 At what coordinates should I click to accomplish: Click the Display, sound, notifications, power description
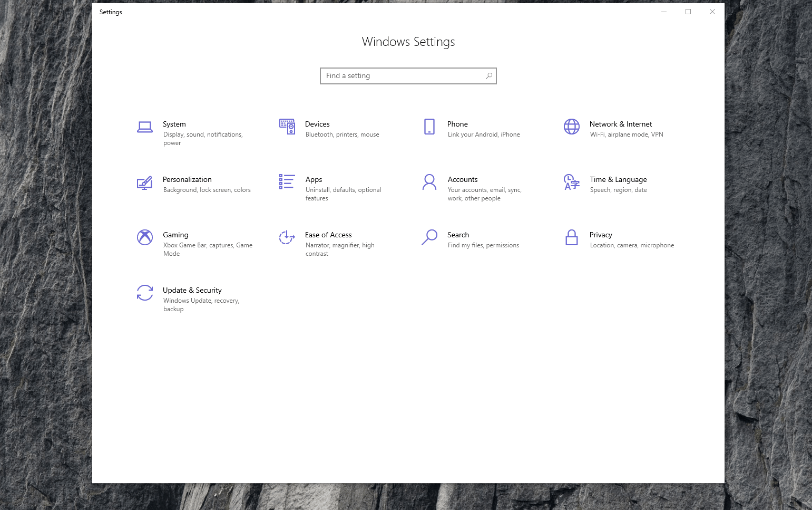(x=203, y=138)
